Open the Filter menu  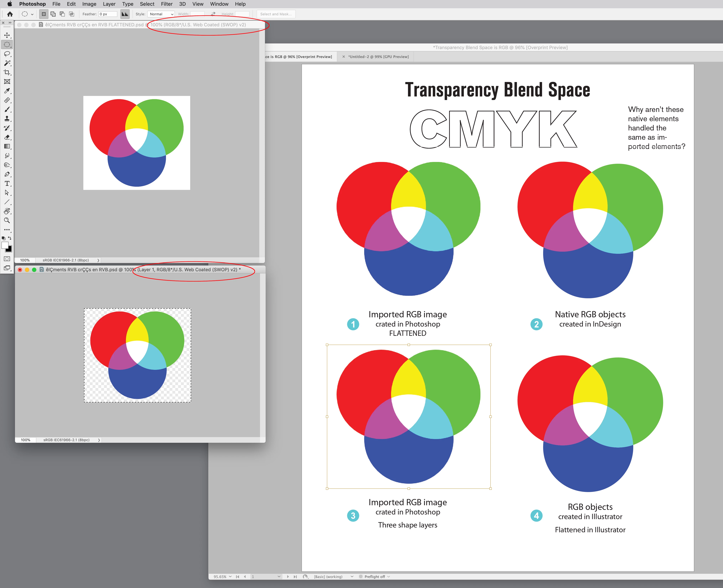(167, 4)
